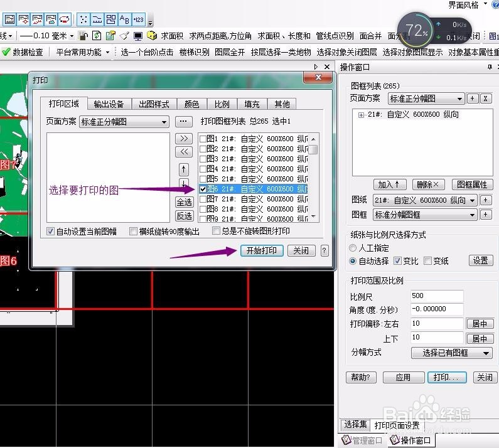
Task: Switch to the 颜色 tab
Action: pyautogui.click(x=191, y=104)
